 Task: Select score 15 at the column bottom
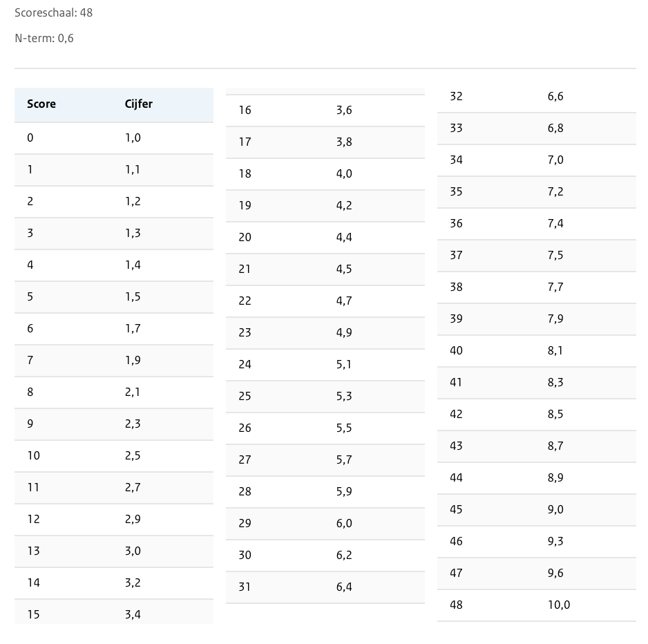(x=34, y=614)
